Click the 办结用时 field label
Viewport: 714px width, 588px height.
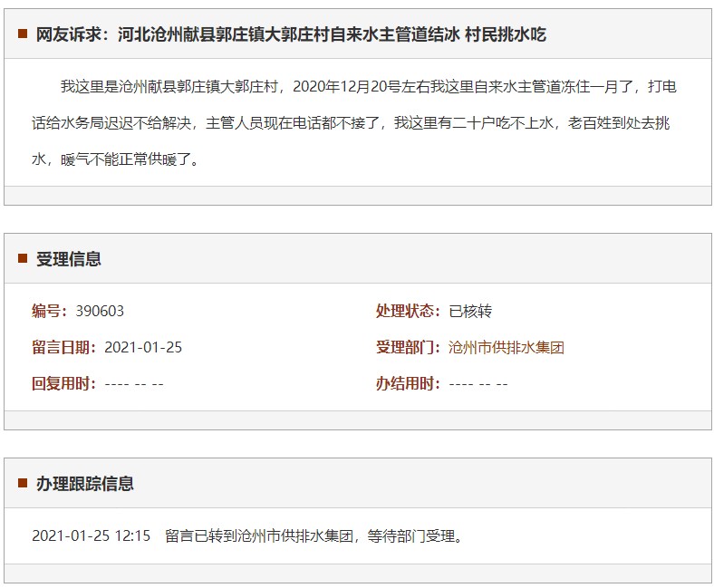pos(409,383)
